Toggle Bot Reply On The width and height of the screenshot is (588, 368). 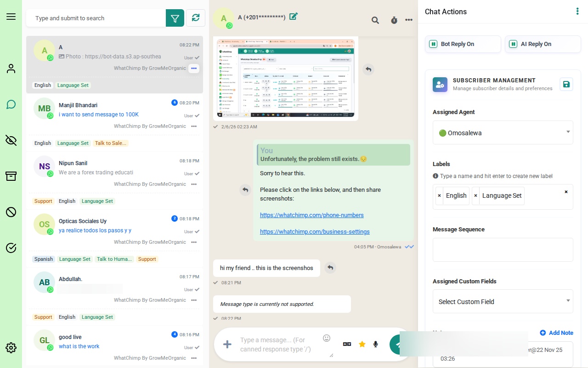pyautogui.click(x=463, y=44)
